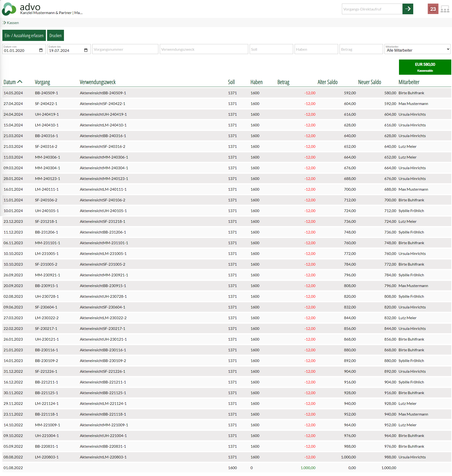Open the red notification badge showing 23
This screenshot has height=476, width=452.
[433, 9]
